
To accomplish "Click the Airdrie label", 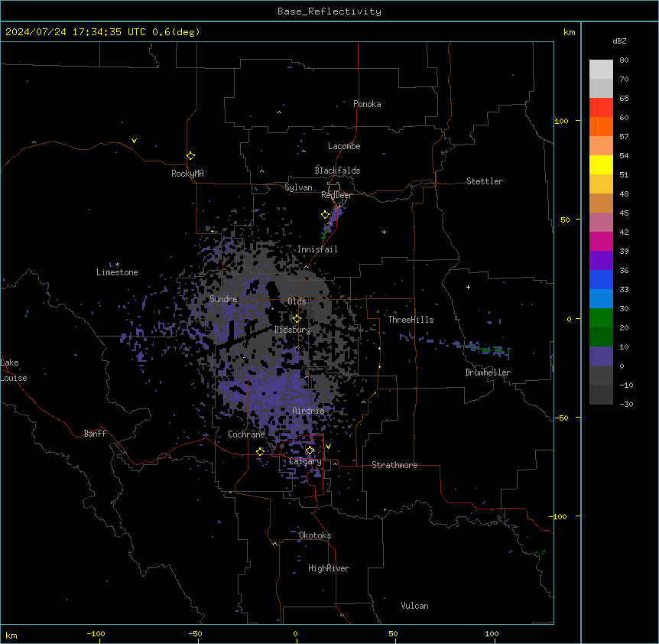I will pyautogui.click(x=308, y=411).
